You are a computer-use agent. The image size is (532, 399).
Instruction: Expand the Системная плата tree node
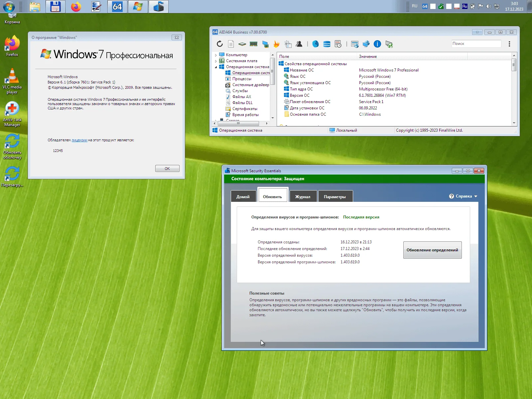coord(216,61)
